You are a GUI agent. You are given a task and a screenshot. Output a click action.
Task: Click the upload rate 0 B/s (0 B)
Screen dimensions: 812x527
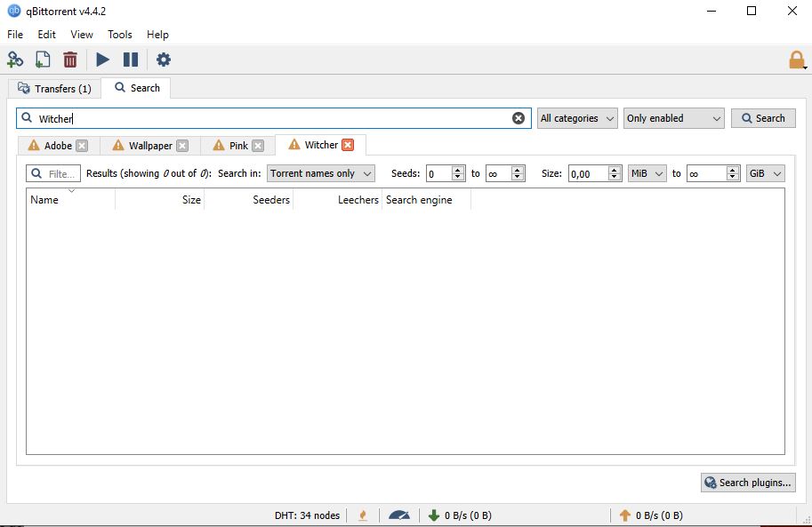[x=659, y=515]
